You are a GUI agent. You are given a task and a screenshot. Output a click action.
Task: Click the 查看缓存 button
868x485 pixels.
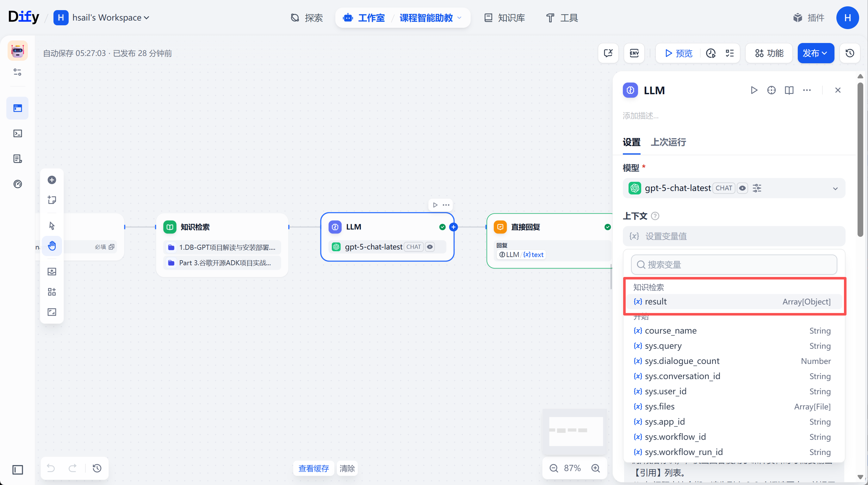tap(313, 468)
